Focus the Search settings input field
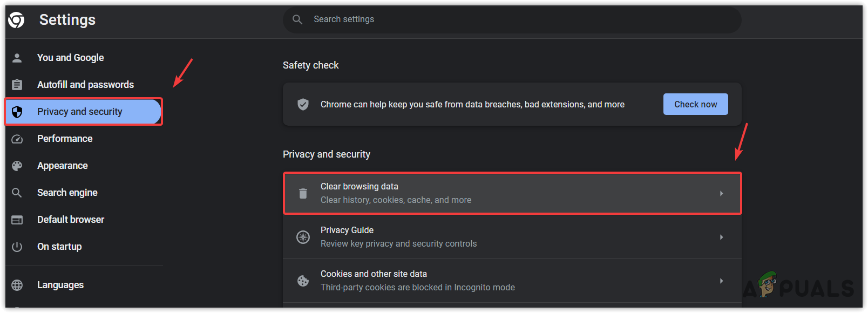868x313 pixels. pyautogui.click(x=486, y=19)
